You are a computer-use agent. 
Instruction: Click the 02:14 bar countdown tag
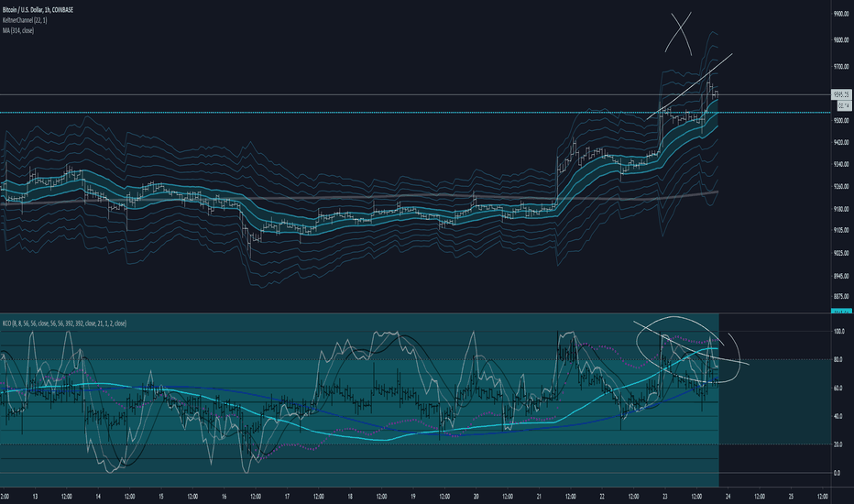pos(842,105)
